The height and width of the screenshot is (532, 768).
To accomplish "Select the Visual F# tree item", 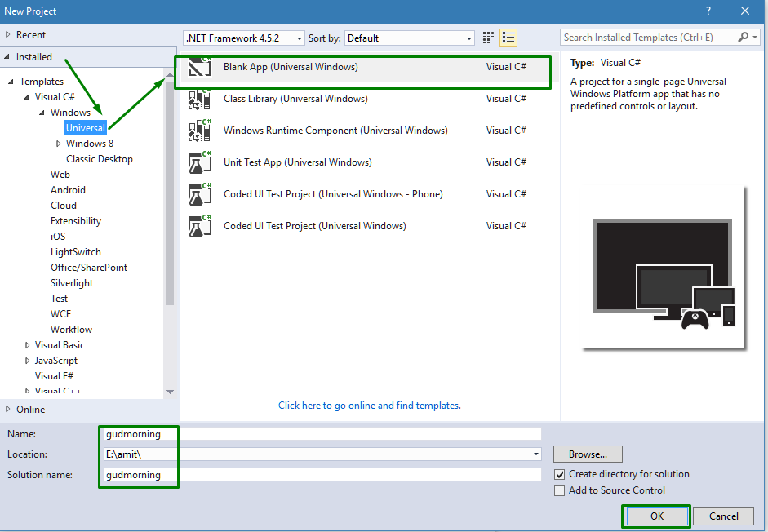I will (54, 375).
